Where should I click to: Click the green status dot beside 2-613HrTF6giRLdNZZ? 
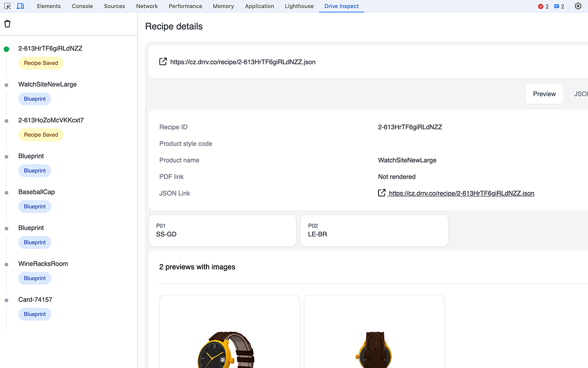[x=6, y=48]
